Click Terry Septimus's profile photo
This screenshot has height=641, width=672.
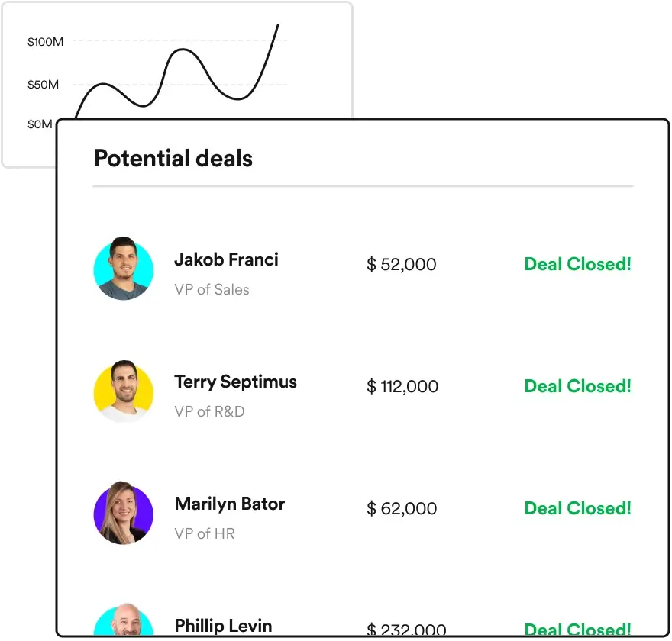coord(123,391)
